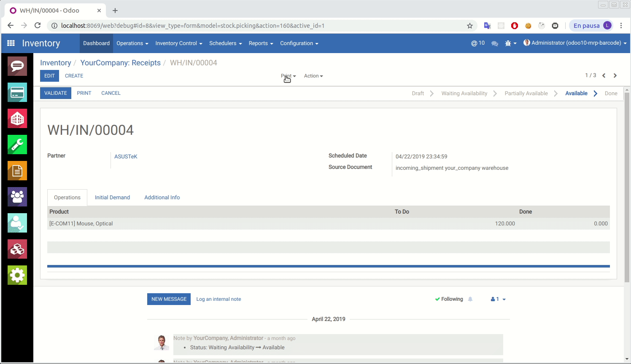
Task: Open the conversations chat bubbles icon
Action: 494,43
